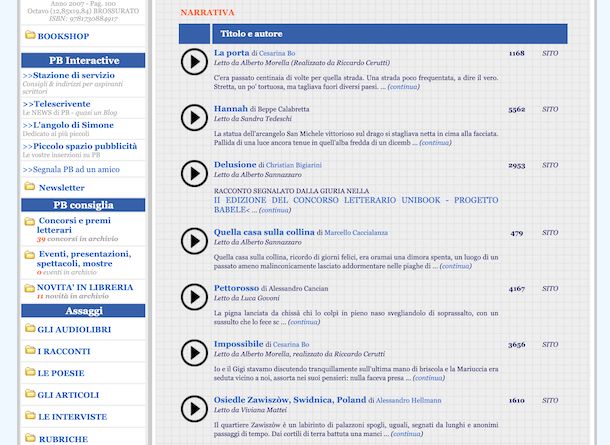
Task: Go to I RACCONTI section
Action: (64, 351)
